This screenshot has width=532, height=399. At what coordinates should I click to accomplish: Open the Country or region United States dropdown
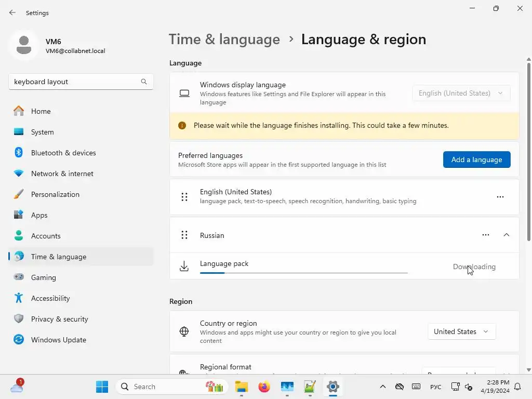tap(461, 331)
